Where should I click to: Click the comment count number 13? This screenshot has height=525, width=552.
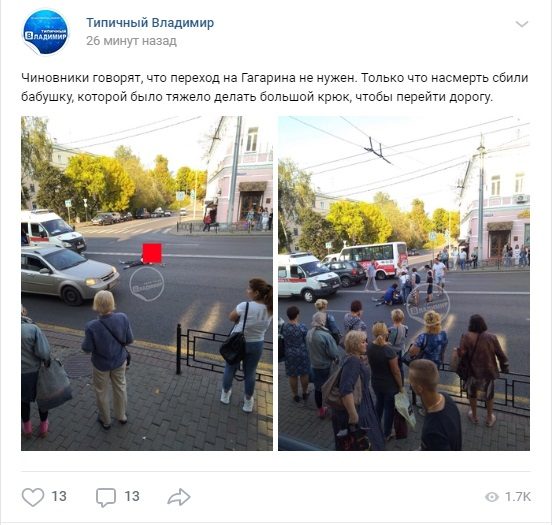(x=132, y=496)
